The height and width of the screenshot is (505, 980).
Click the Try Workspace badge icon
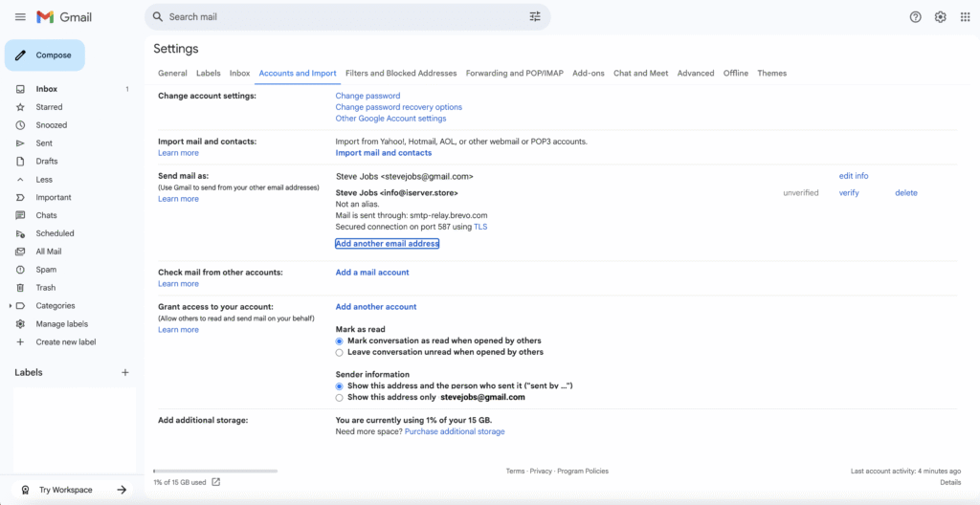[x=25, y=490]
